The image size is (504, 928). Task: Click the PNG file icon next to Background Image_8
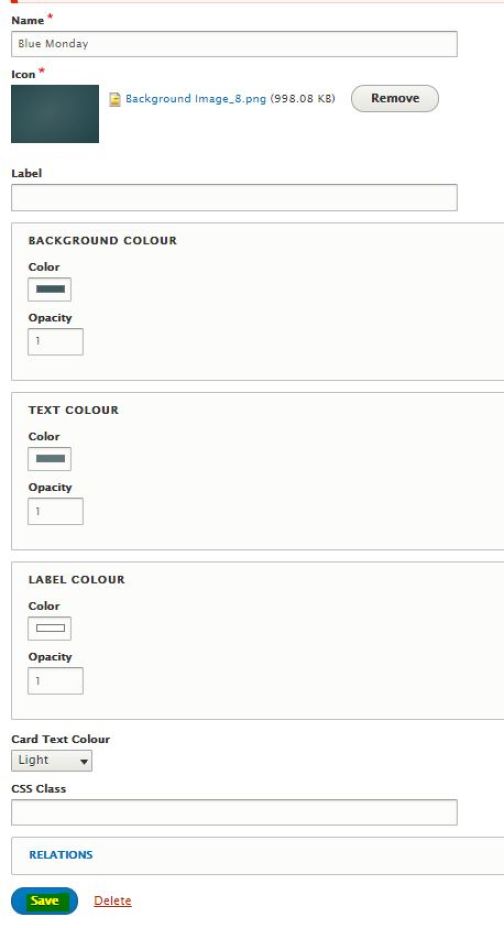point(115,99)
